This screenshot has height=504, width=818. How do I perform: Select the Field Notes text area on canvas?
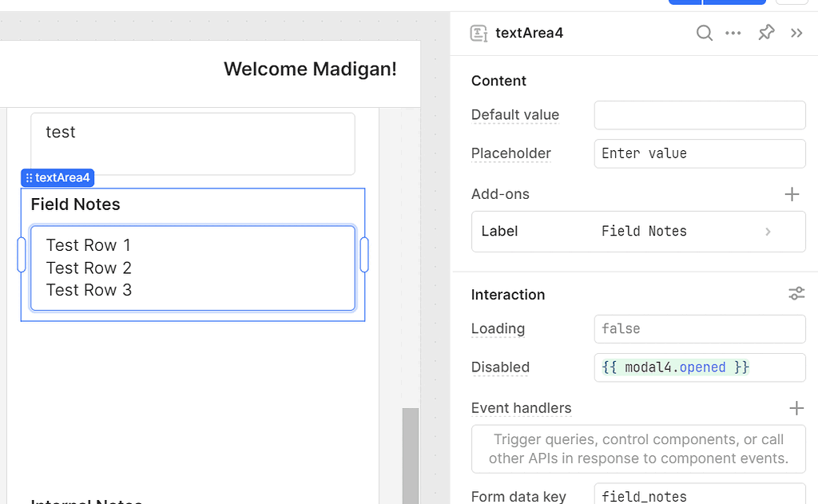[192, 268]
